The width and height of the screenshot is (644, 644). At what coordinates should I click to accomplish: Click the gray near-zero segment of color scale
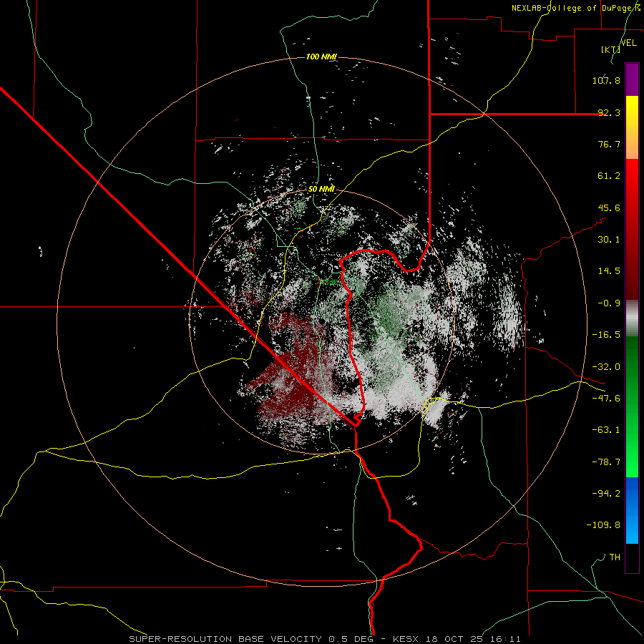coord(632,318)
